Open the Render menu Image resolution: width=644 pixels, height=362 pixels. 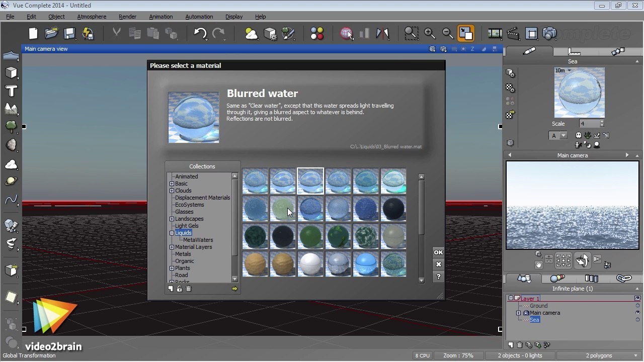pyautogui.click(x=127, y=17)
